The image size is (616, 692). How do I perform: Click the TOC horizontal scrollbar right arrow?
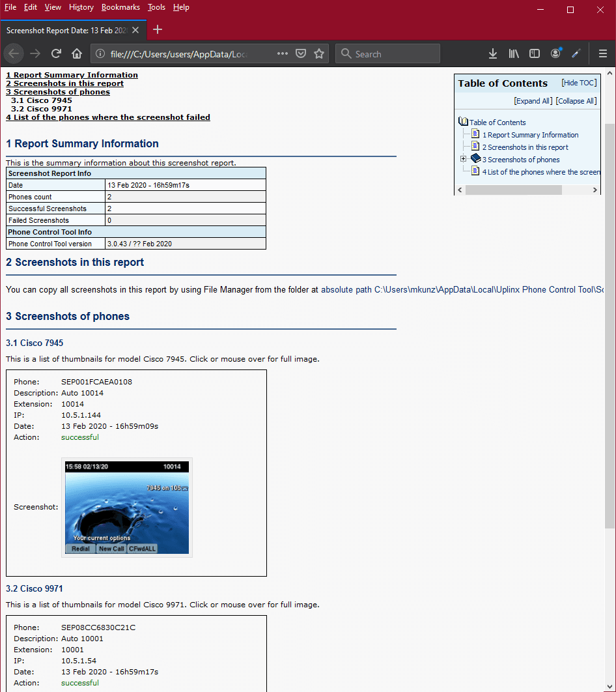point(595,190)
